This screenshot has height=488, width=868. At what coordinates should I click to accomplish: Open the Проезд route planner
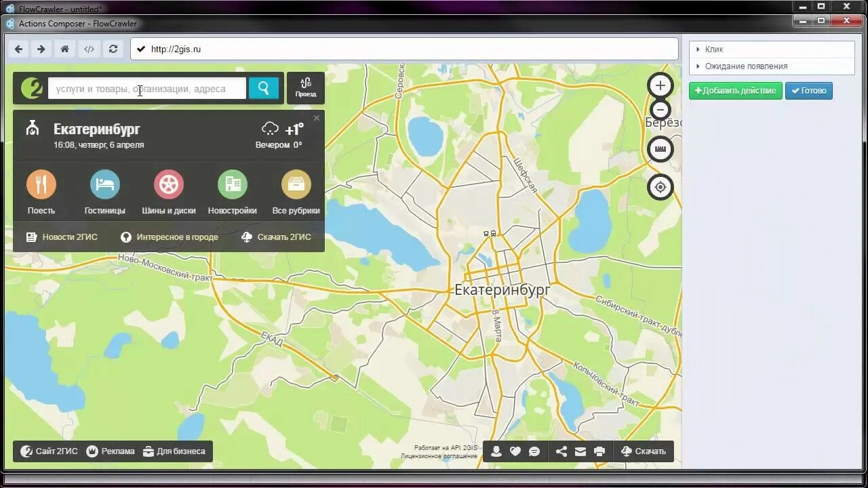(x=306, y=88)
